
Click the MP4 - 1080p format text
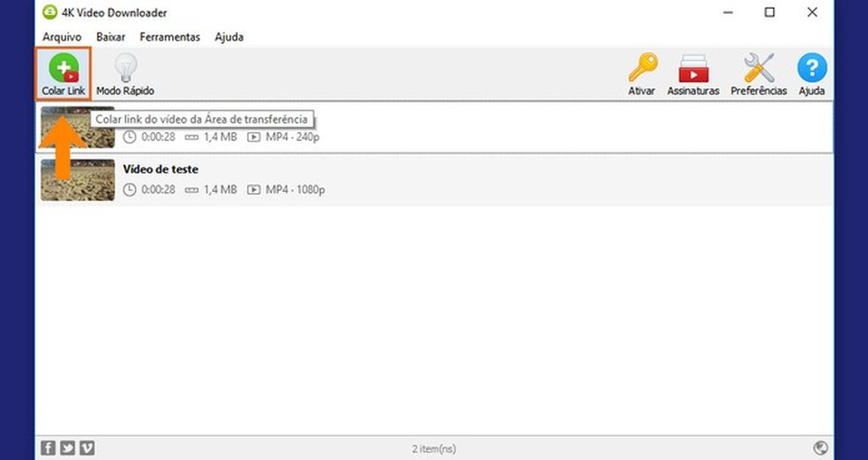coord(295,189)
